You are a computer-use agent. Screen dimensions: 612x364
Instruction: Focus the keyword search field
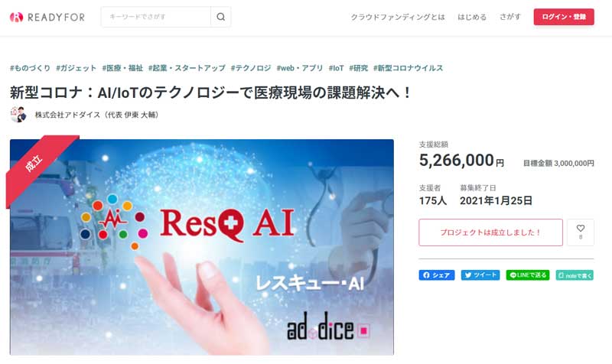click(156, 17)
